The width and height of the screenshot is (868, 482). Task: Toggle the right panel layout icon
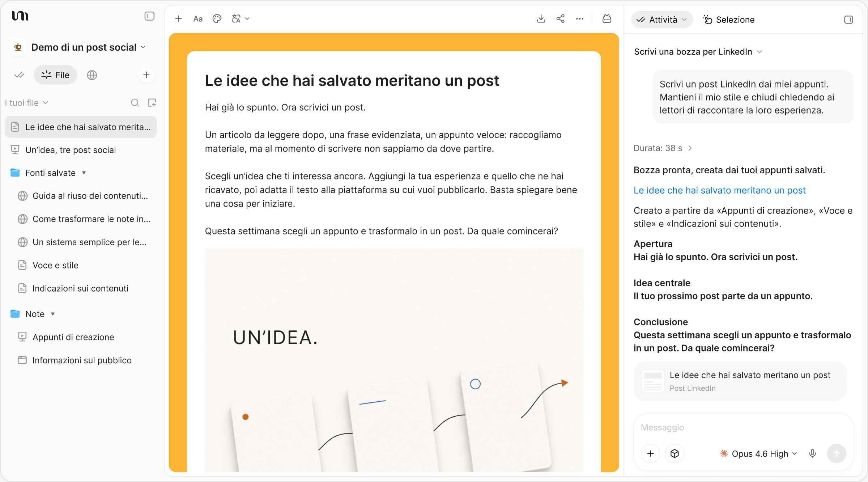point(848,20)
